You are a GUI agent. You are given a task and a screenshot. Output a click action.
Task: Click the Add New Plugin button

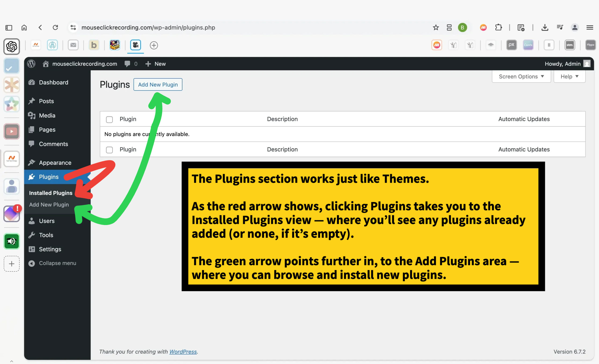pos(158,84)
